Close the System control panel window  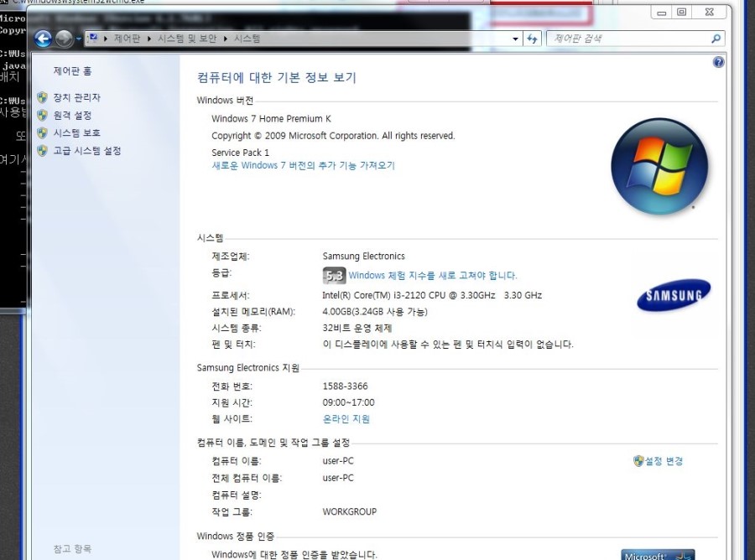coord(709,13)
